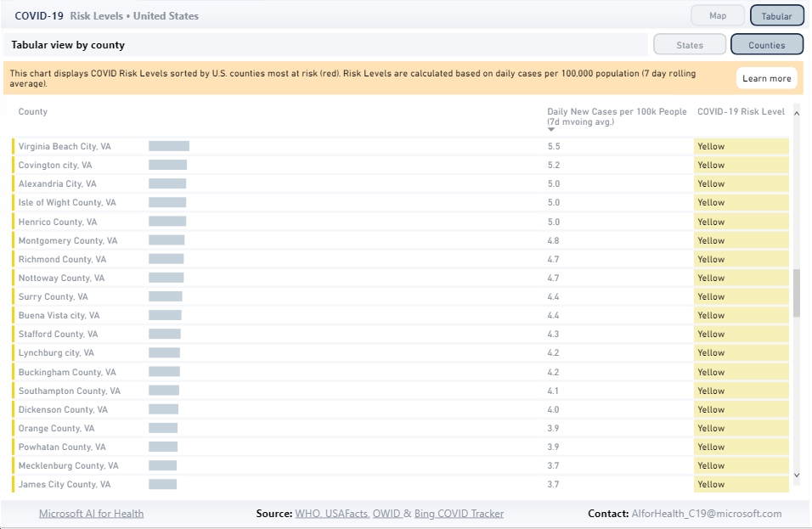Screen dimensions: 812x529
Task: Open the USAFacts source link
Action: [347, 514]
